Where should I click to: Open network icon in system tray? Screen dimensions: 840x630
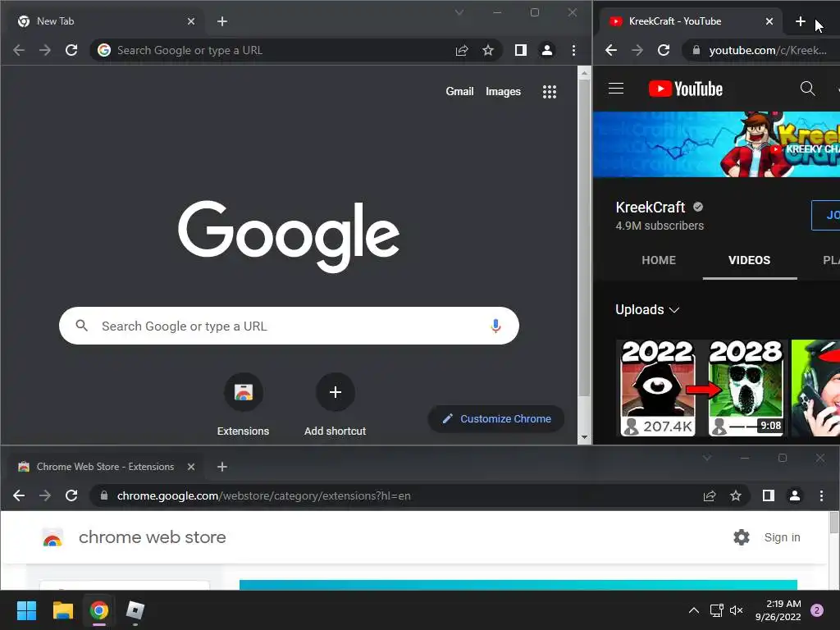pyautogui.click(x=716, y=610)
